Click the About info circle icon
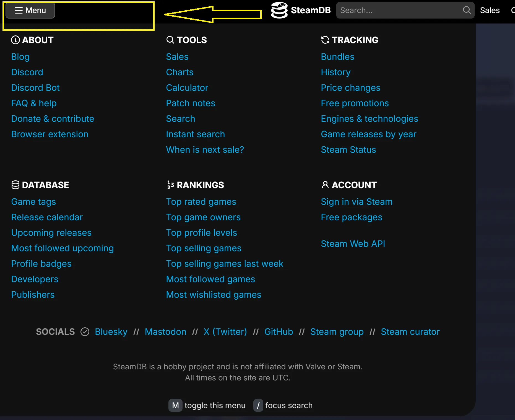515x420 pixels. pos(15,40)
